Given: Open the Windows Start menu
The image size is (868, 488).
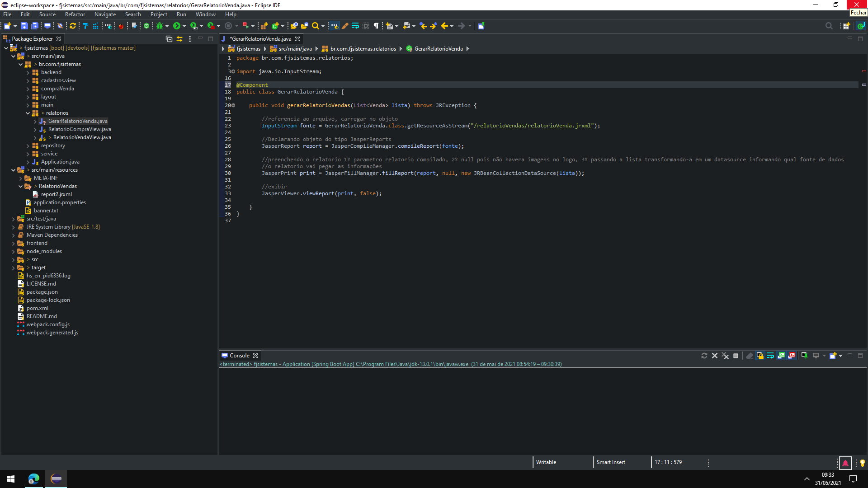Looking at the screenshot, I should click(11, 479).
